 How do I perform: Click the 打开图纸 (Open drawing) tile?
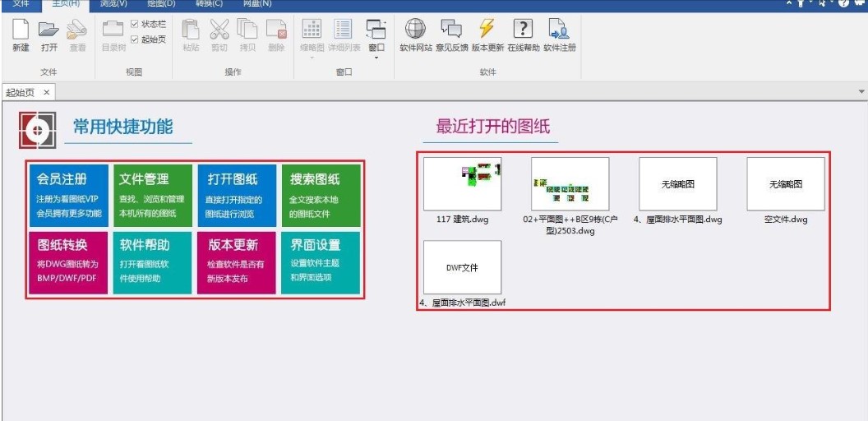(x=237, y=196)
